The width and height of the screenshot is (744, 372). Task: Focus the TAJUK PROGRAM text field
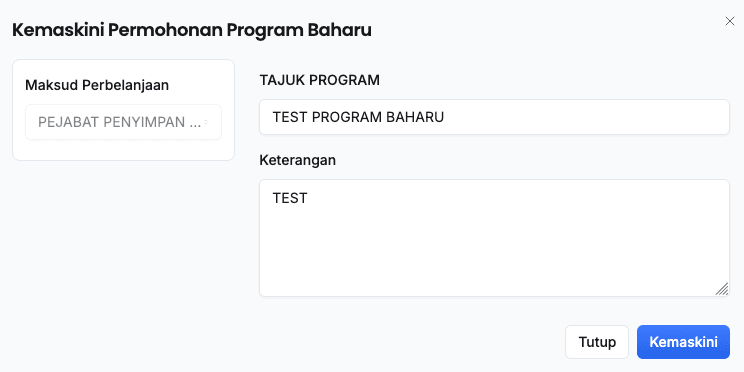(x=494, y=117)
